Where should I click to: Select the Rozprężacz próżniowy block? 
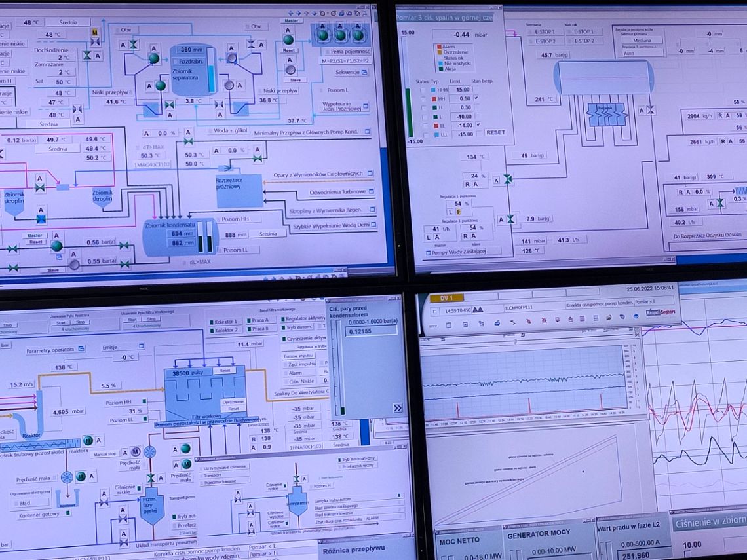[239, 191]
